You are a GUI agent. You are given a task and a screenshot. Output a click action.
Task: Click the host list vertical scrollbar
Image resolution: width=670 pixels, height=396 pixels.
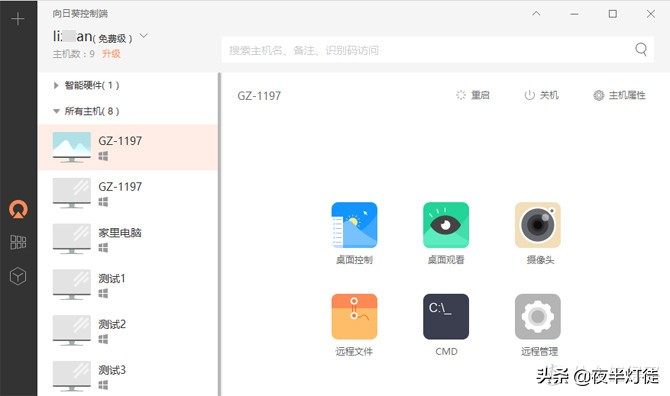[220, 234]
